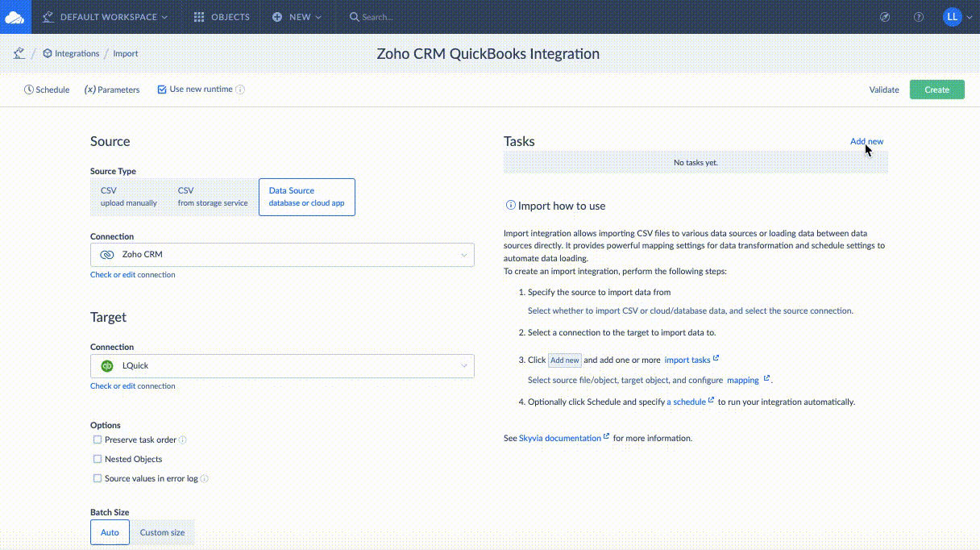Open the help question mark icon
980x550 pixels.
click(919, 17)
